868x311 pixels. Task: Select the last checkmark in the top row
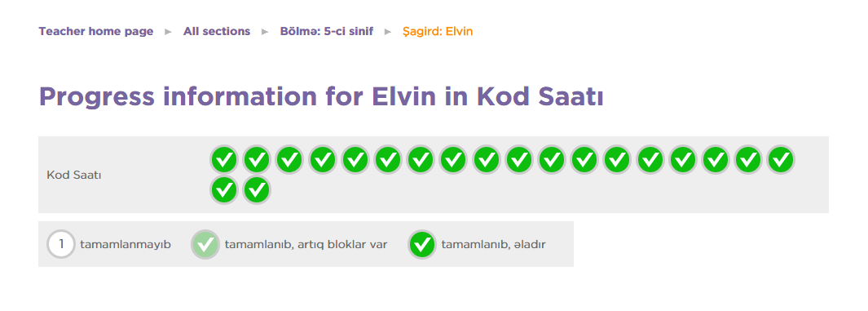coord(781,160)
